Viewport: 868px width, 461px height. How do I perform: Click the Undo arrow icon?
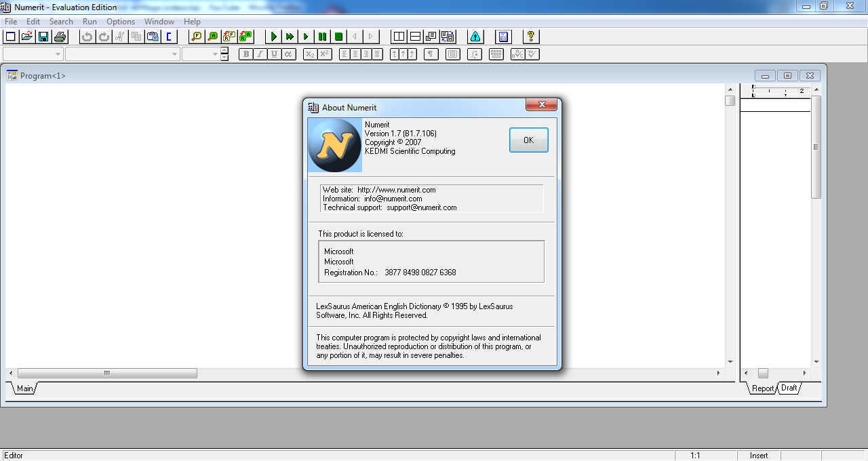(x=87, y=37)
